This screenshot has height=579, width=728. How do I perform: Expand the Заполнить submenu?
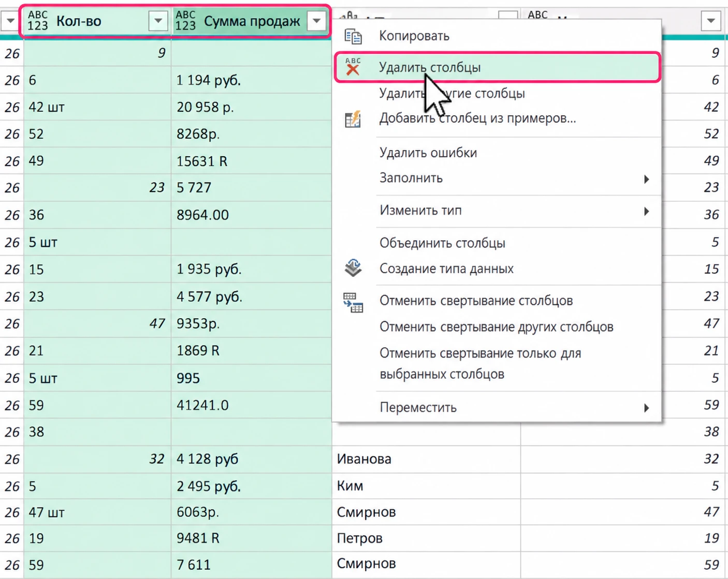pyautogui.click(x=646, y=179)
